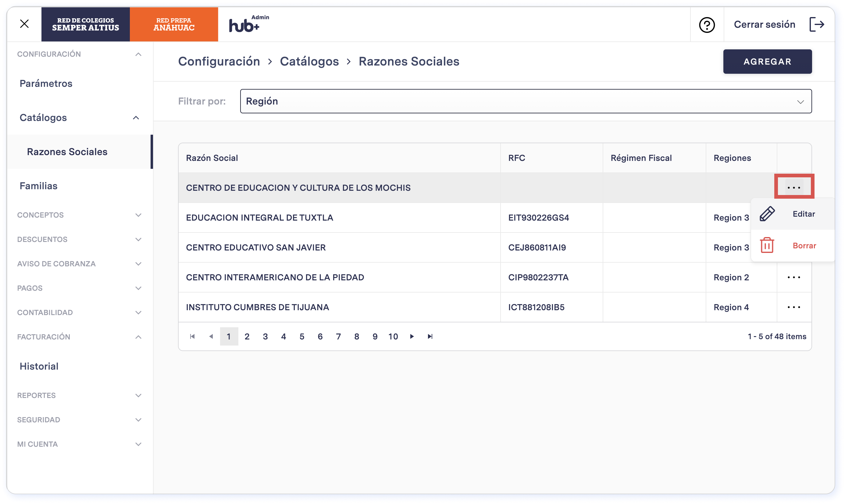Open Historial under Facturación
Image resolution: width=845 pixels, height=504 pixels.
(39, 366)
